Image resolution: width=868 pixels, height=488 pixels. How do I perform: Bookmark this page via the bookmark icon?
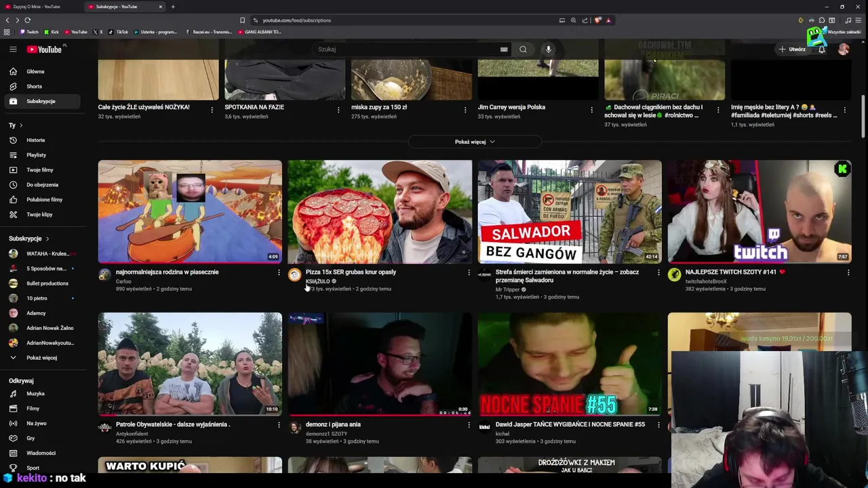coord(242,20)
